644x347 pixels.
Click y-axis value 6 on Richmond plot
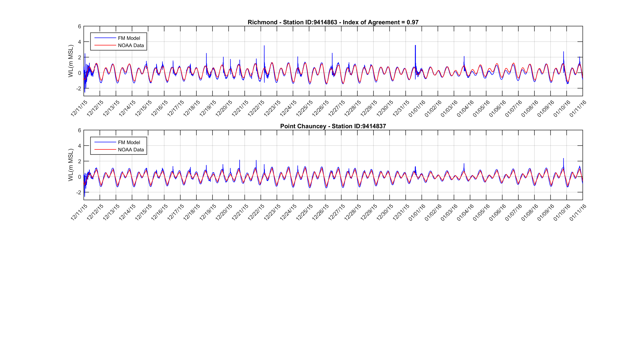(x=79, y=26)
